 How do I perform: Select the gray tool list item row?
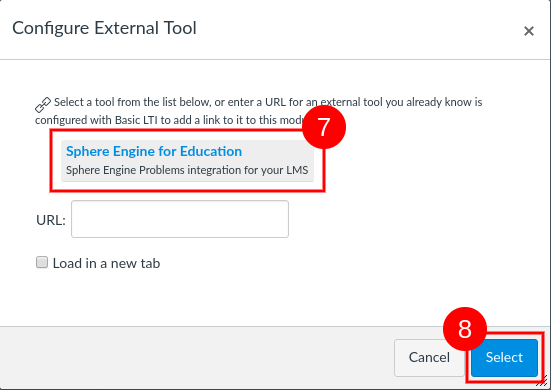[187, 161]
